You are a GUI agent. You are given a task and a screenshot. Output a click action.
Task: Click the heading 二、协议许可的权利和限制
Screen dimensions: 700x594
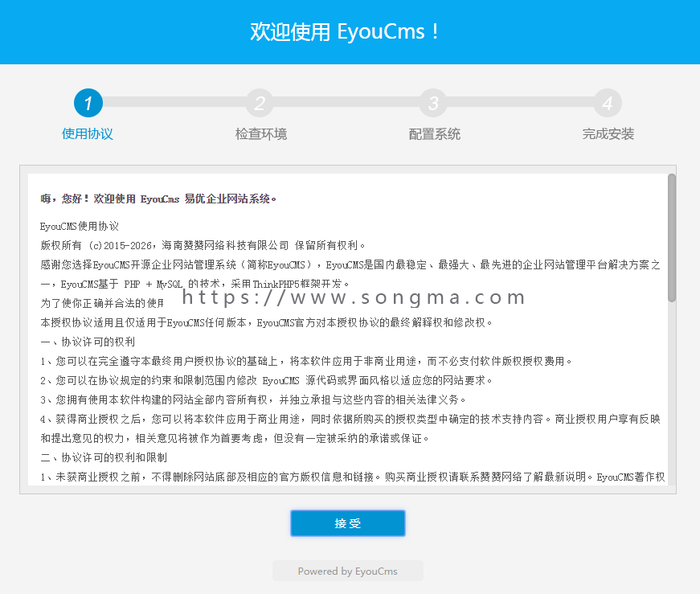pyautogui.click(x=104, y=458)
